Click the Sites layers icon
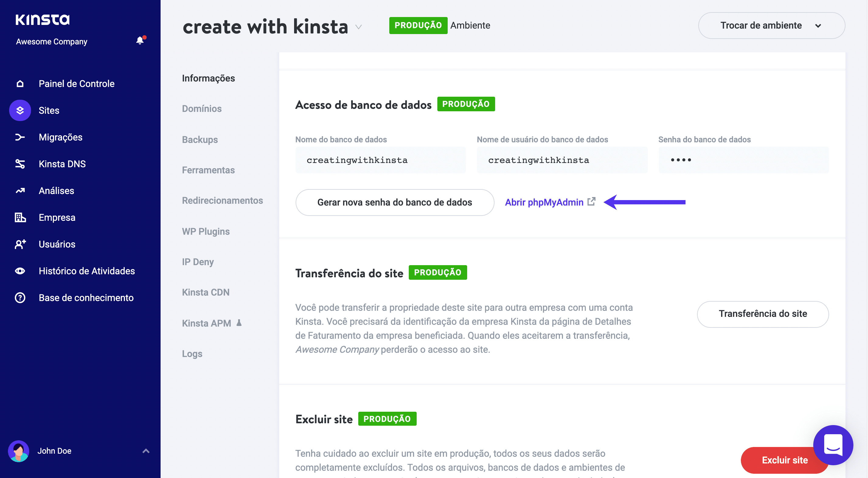 (19, 110)
